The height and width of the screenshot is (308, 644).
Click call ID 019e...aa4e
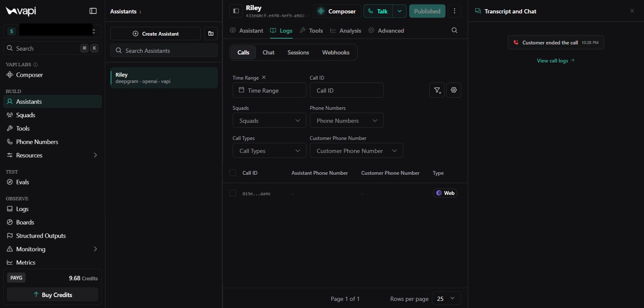257,194
